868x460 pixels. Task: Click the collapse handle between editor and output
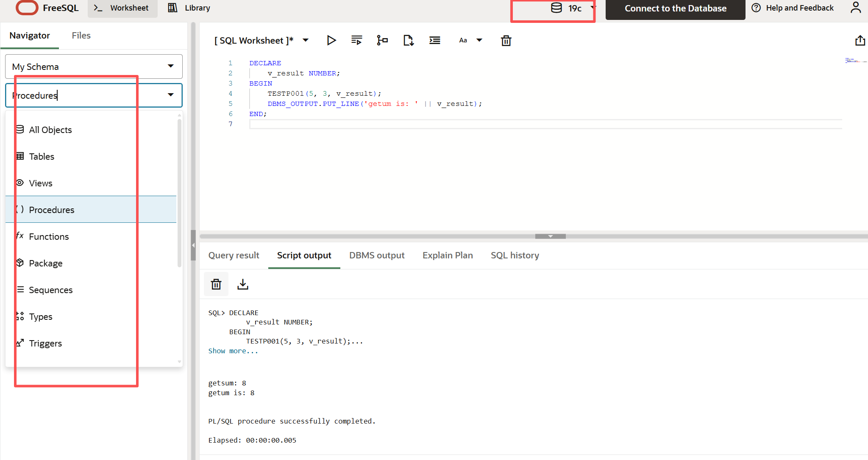(550, 236)
